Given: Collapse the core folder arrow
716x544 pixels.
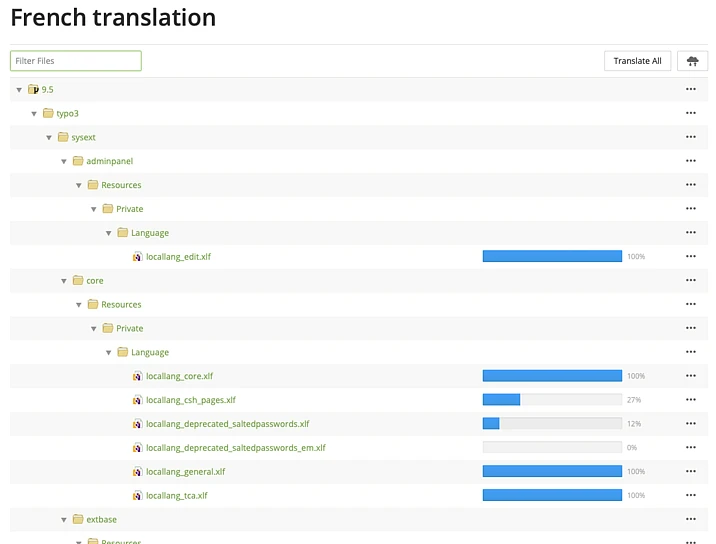Looking at the screenshot, I should pos(64,281).
